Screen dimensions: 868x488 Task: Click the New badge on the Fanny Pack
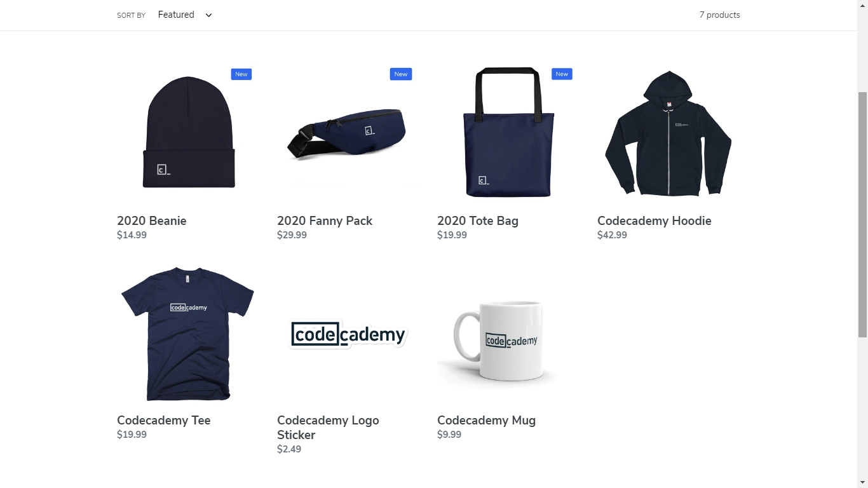(401, 74)
